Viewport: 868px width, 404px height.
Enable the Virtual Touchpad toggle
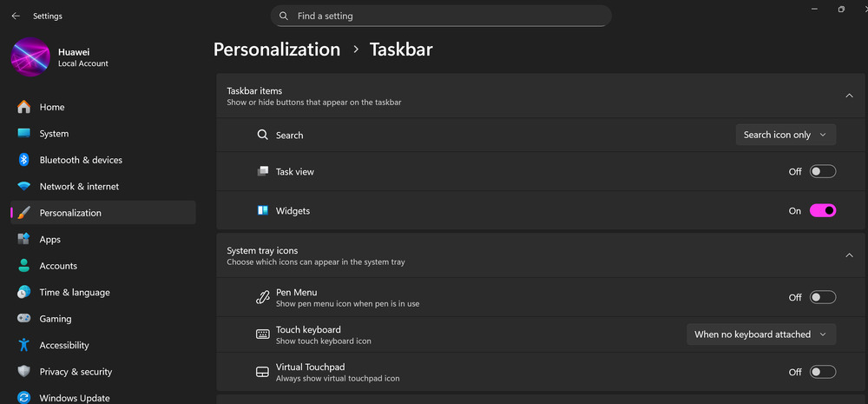(x=823, y=372)
